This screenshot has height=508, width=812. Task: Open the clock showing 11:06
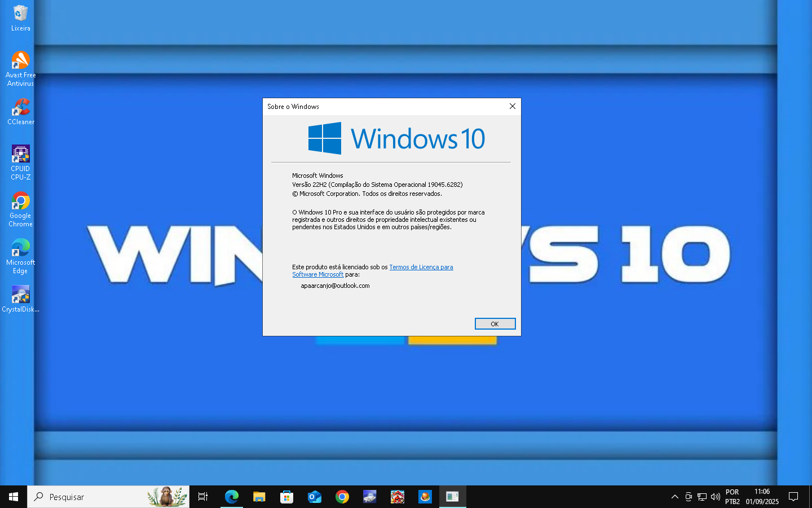click(x=762, y=497)
